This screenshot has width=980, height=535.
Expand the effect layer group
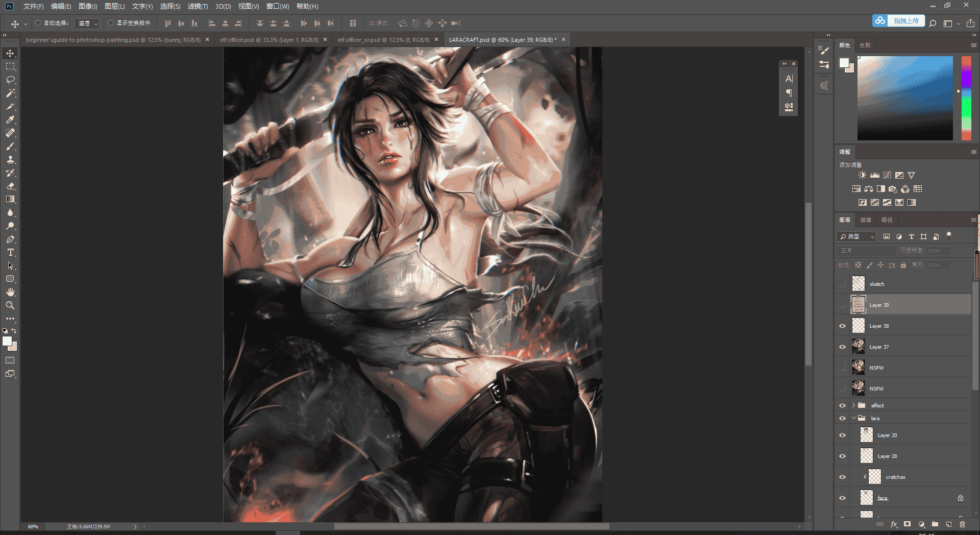853,405
